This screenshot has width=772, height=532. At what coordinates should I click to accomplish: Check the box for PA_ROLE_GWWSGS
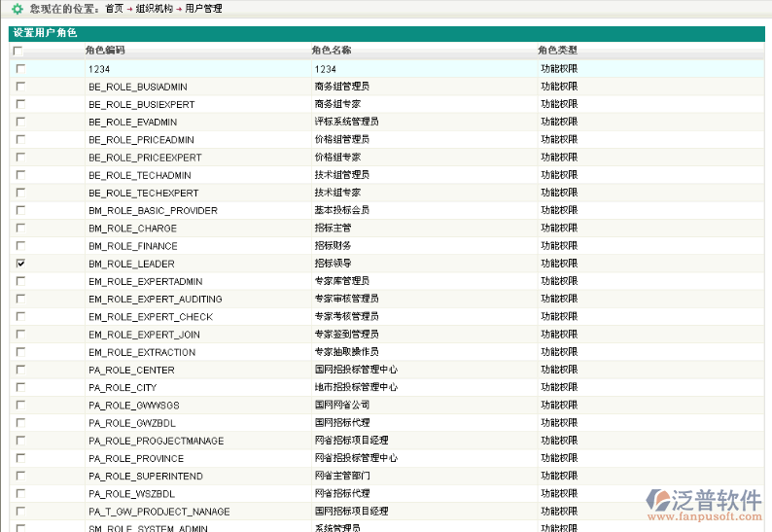(x=20, y=405)
